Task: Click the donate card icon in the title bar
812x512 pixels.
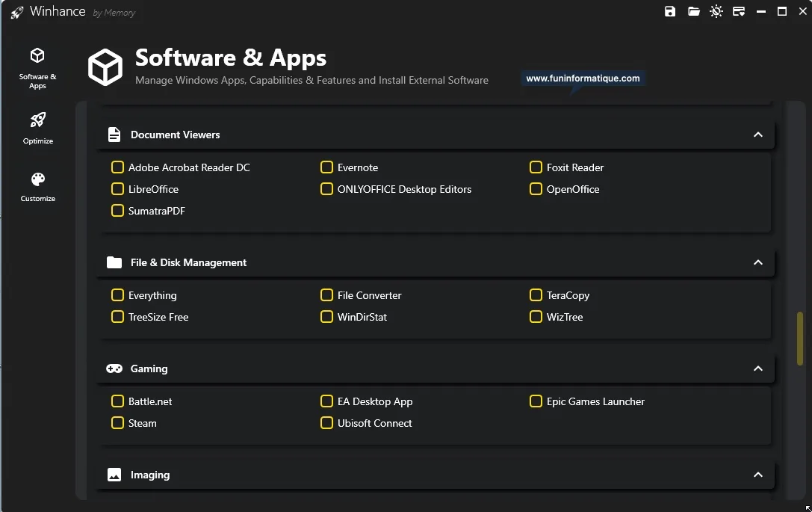Action: pyautogui.click(x=739, y=11)
